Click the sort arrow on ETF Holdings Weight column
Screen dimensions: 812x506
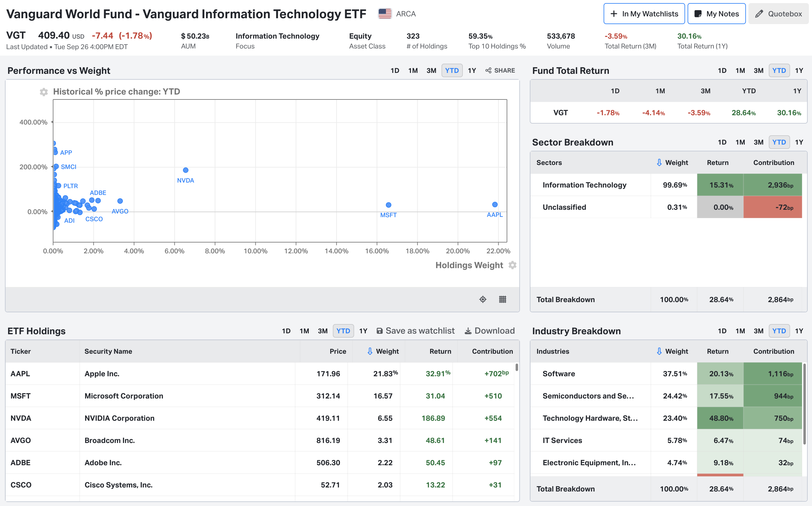coord(370,351)
